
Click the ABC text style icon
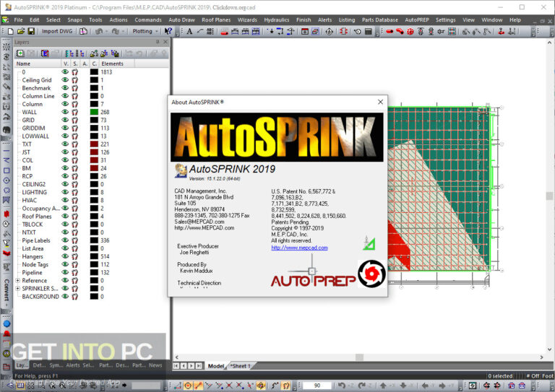(210, 32)
